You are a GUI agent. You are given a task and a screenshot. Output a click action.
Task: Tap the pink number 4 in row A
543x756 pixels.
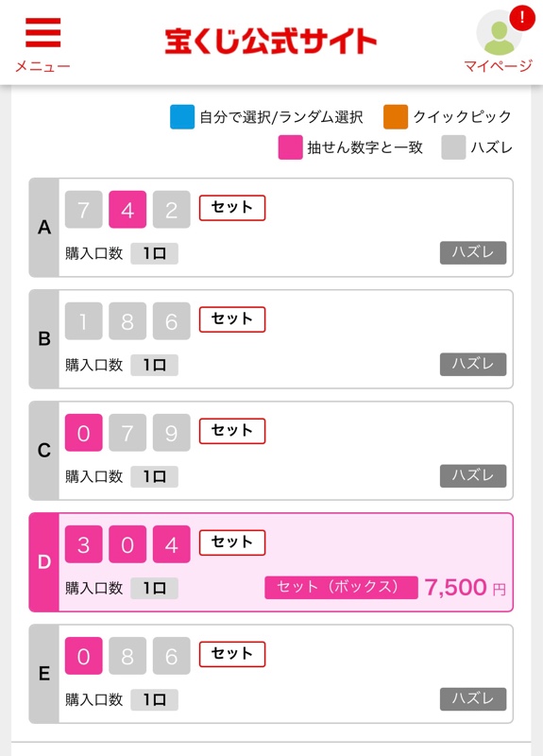(x=127, y=209)
